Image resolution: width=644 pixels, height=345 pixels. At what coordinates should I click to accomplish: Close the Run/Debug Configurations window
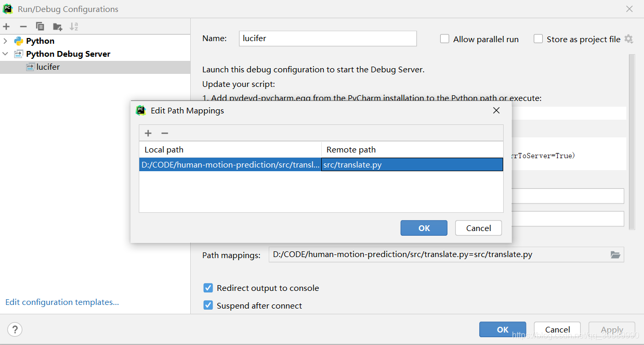(x=629, y=9)
